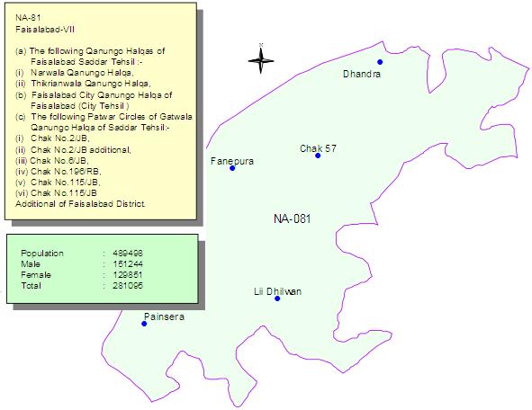Select the blue dot marking Chak 57

[x=318, y=156]
